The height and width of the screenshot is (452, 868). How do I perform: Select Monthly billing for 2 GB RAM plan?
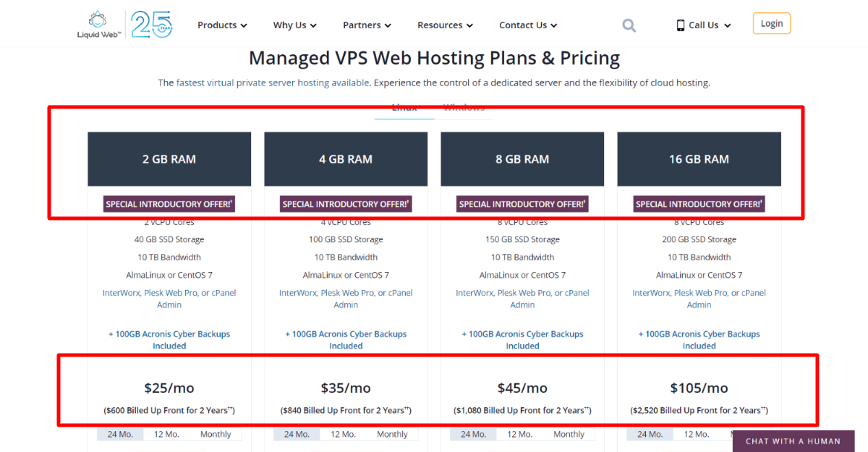click(216, 435)
